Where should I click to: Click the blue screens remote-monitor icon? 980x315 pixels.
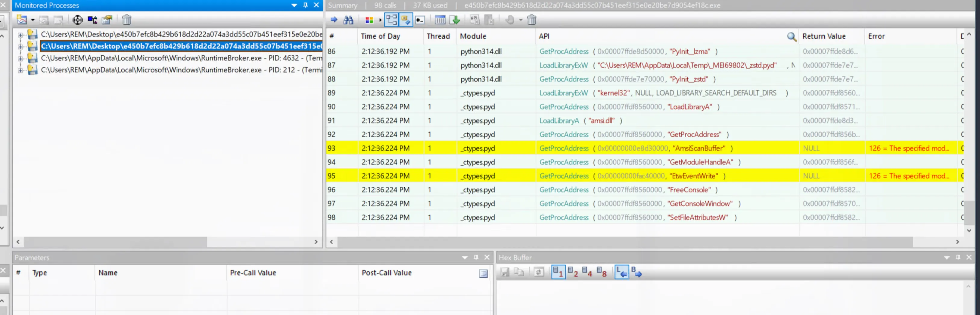tap(92, 20)
